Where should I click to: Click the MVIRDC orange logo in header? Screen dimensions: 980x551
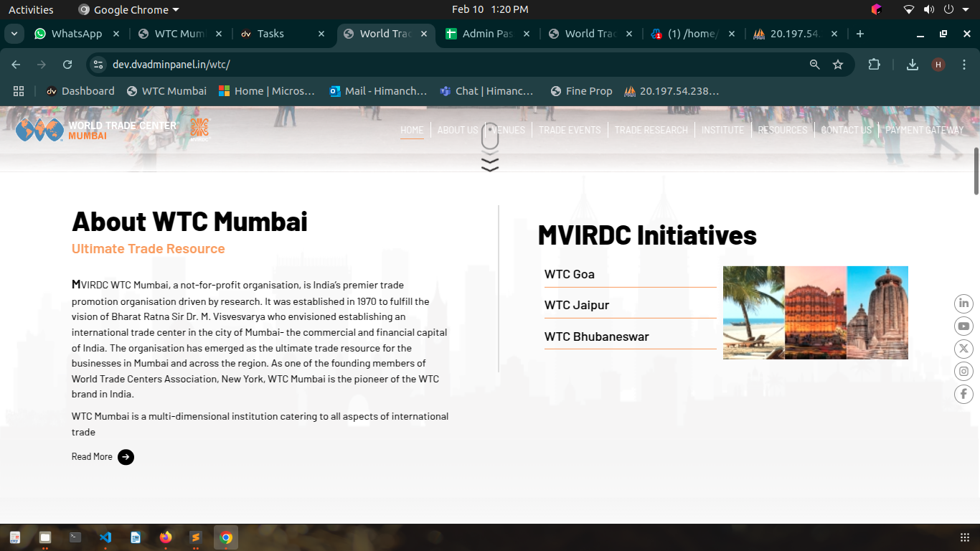pos(199,130)
